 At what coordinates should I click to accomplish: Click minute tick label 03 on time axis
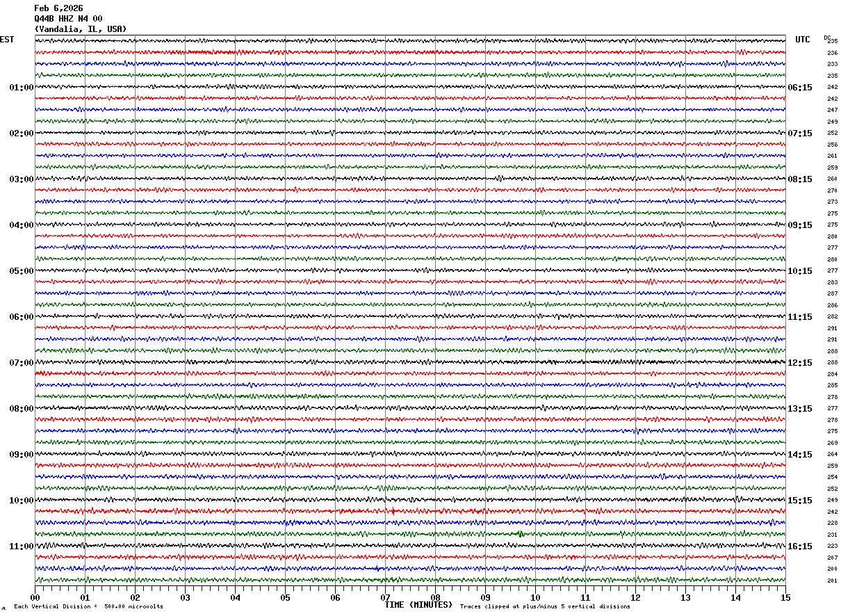click(185, 597)
